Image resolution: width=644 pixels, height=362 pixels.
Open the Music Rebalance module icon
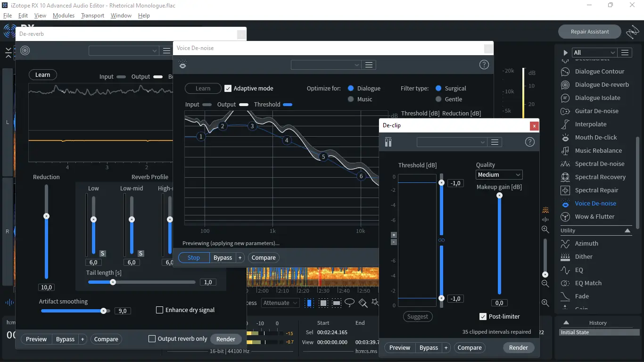point(565,151)
